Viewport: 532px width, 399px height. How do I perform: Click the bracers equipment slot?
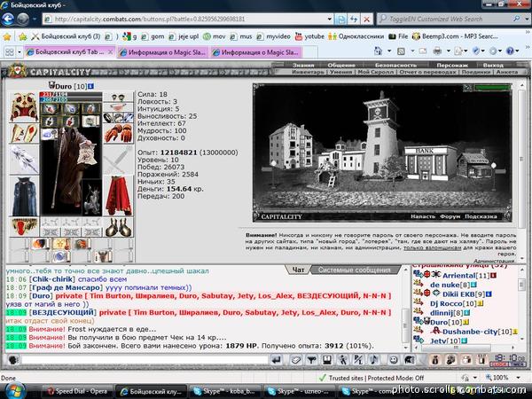click(24, 133)
